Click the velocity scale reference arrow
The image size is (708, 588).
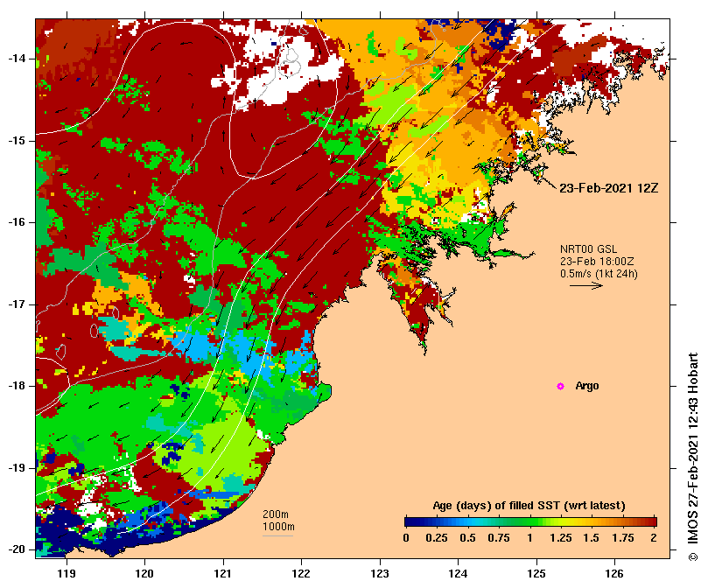click(x=586, y=285)
